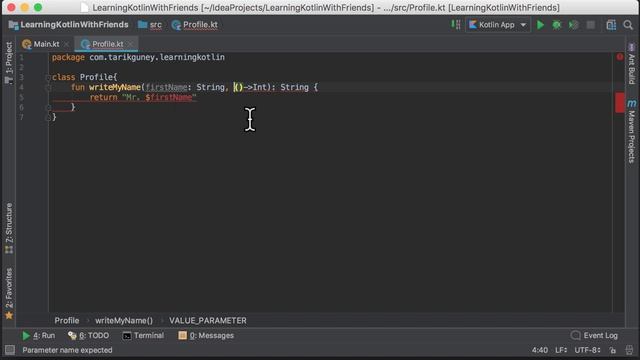
Task: Click the writeMyName function name
Action: [115, 87]
